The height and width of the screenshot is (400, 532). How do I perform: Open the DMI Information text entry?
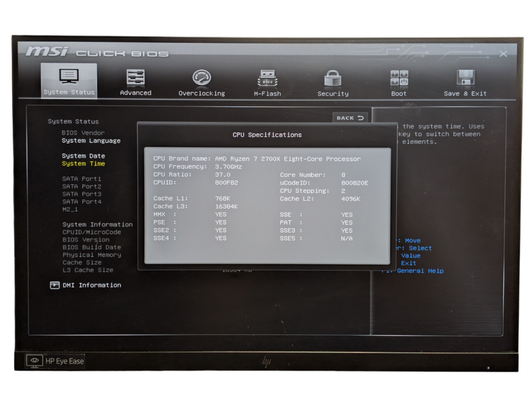pyautogui.click(x=92, y=285)
